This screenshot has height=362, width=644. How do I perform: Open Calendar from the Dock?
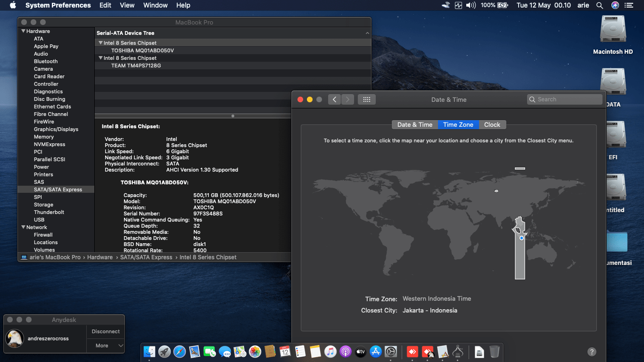coord(285,351)
